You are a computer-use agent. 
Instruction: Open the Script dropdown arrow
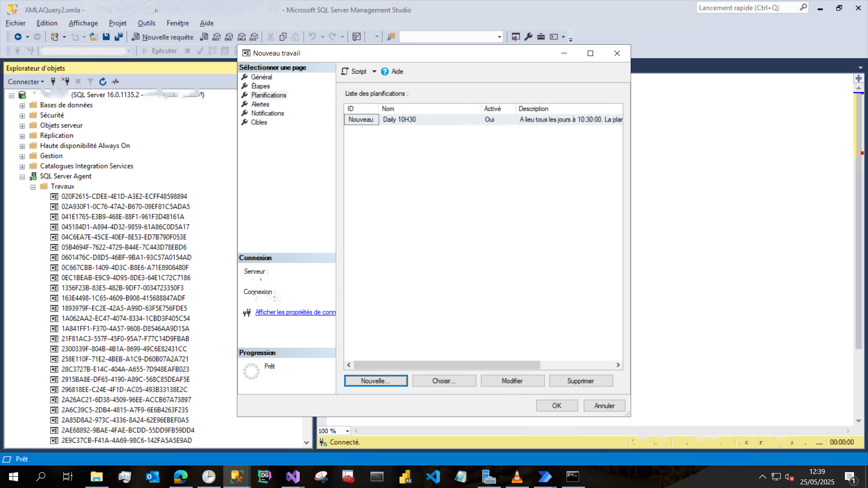(x=374, y=71)
